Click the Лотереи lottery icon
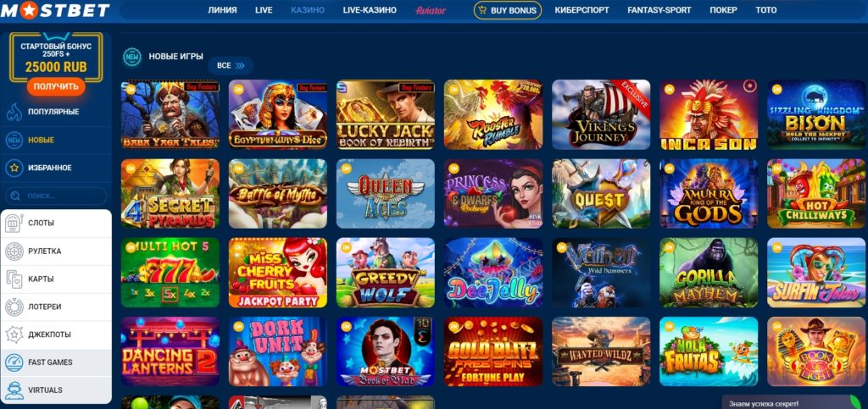The height and width of the screenshot is (409, 868). (x=14, y=307)
